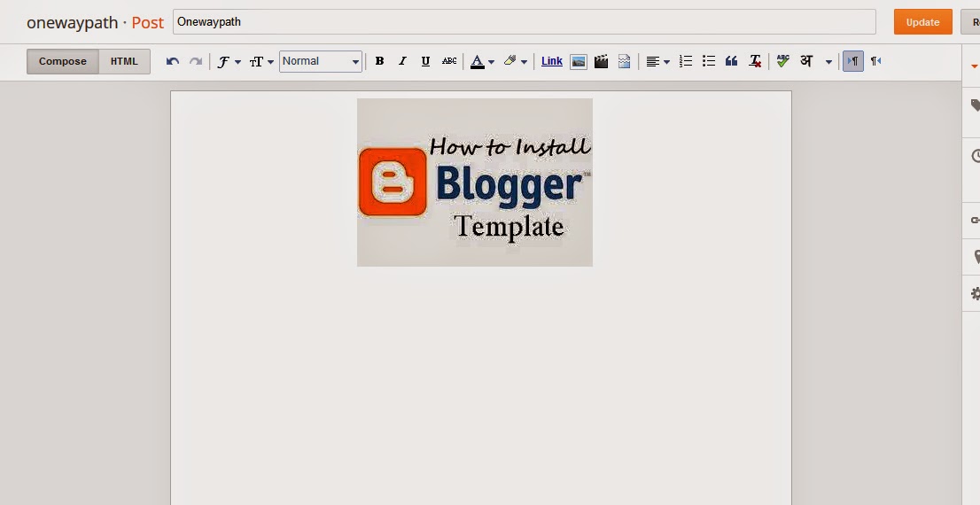980x505 pixels.
Task: Redo the last undone edit
Action: [x=196, y=61]
